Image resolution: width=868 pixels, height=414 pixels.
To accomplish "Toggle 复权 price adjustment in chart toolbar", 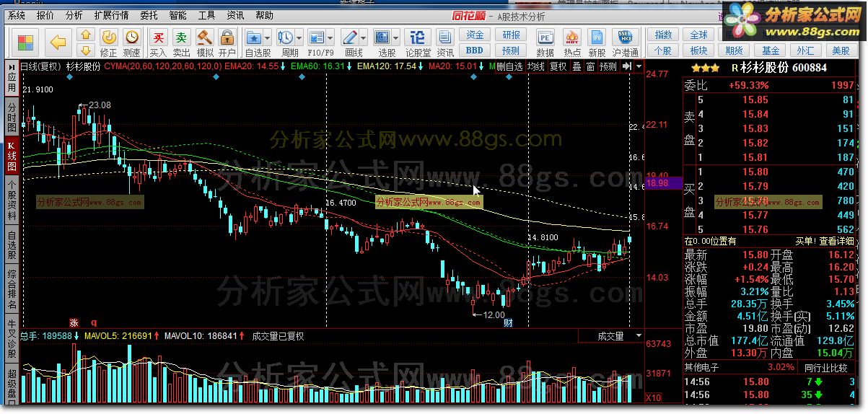I will (x=558, y=66).
